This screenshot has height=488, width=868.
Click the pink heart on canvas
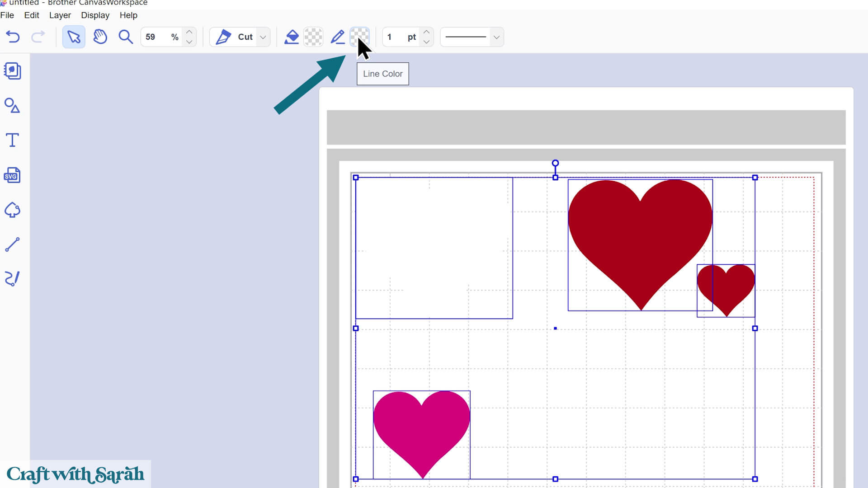(x=421, y=429)
